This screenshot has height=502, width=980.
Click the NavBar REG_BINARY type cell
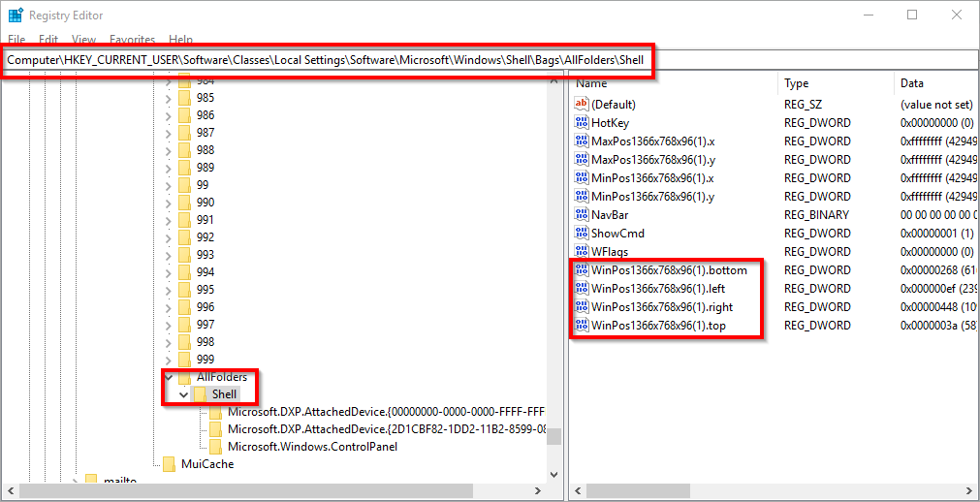pos(817,214)
